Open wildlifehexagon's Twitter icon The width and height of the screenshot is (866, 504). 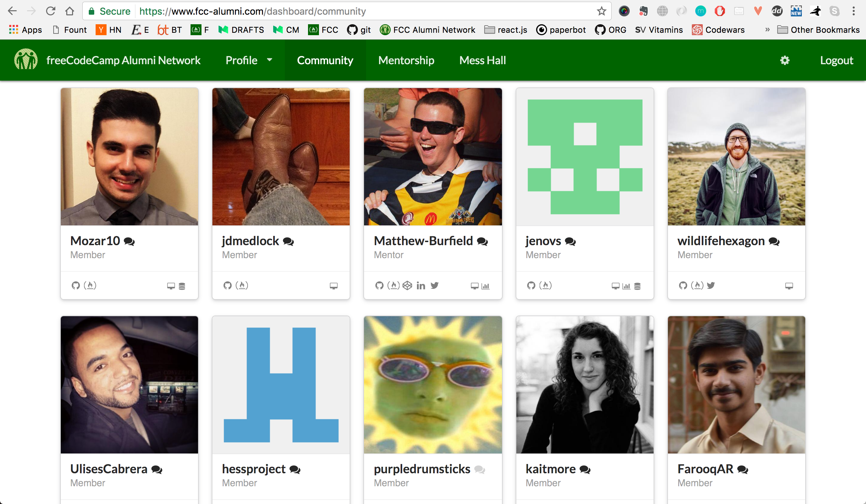click(x=711, y=285)
